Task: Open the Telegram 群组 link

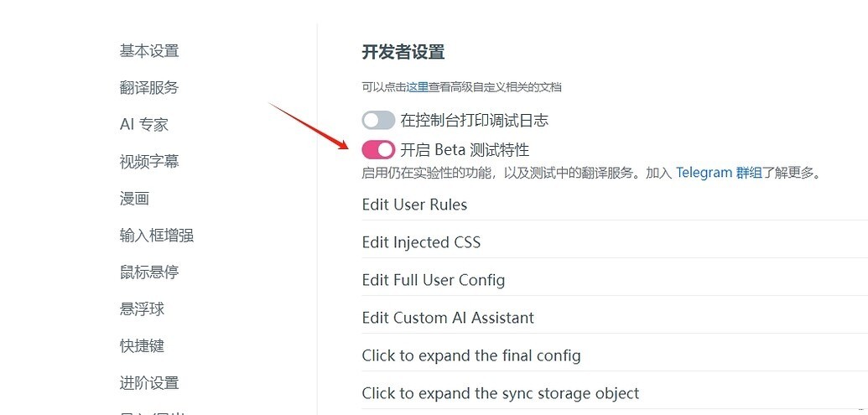Action: [x=719, y=174]
